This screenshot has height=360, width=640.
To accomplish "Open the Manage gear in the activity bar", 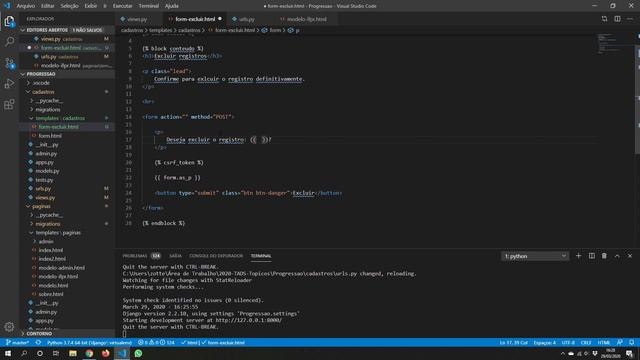I will [x=9, y=327].
